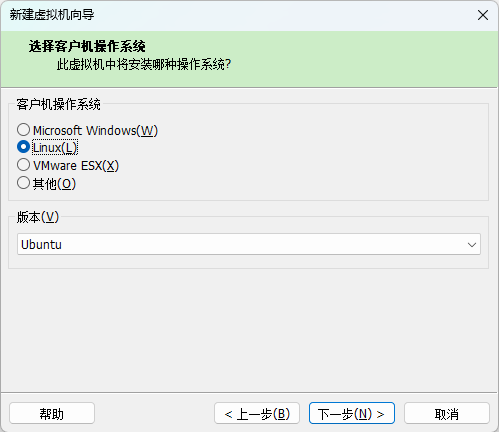The image size is (499, 432).
Task: Click the Ubuntu text in version field
Action: [x=41, y=245]
